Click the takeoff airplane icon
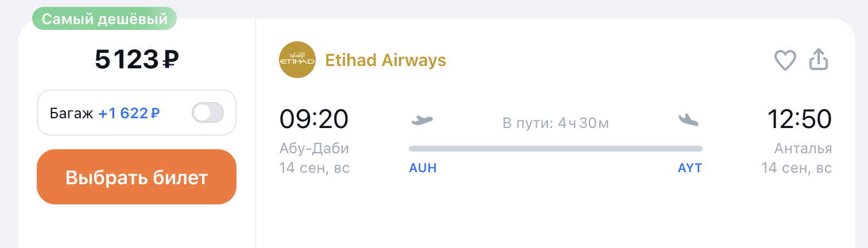 coord(422,120)
